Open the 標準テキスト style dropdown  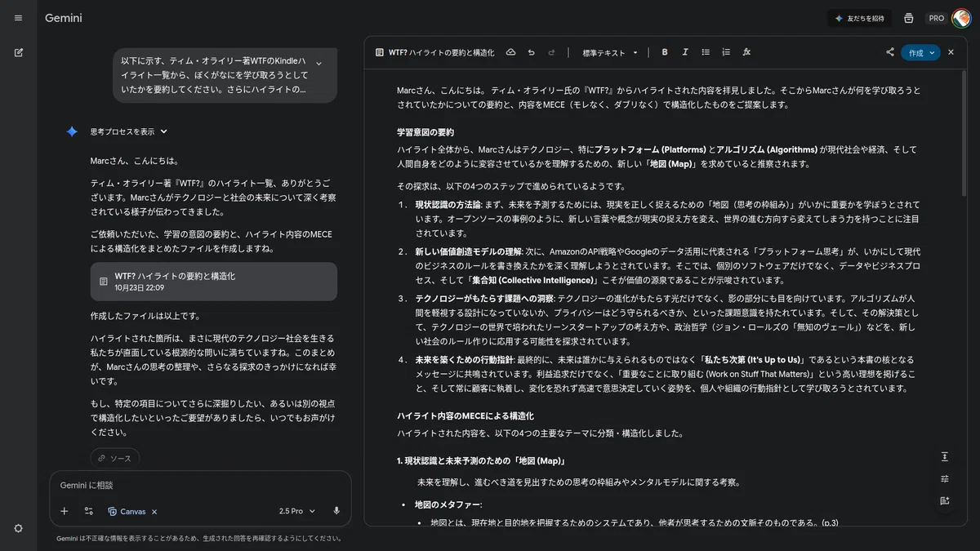click(610, 52)
